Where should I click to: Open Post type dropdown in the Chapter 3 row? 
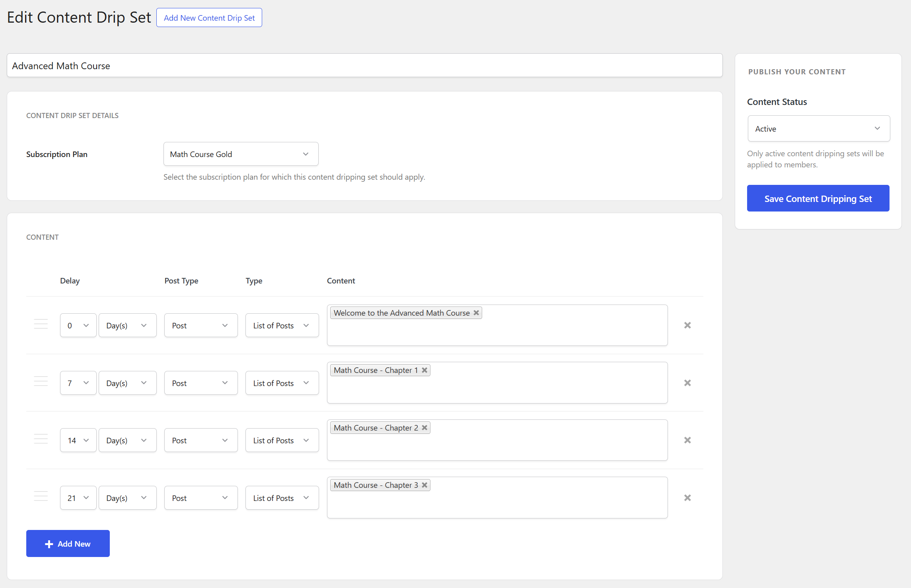(201, 498)
